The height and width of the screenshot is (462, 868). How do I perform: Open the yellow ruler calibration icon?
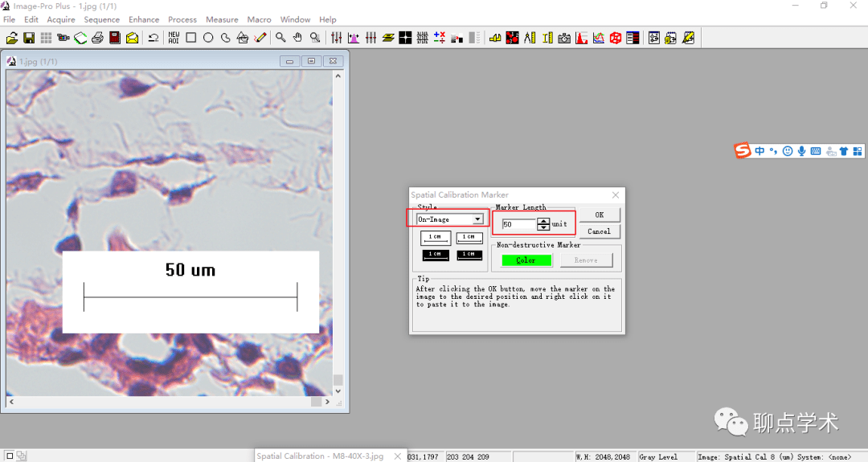tap(547, 38)
